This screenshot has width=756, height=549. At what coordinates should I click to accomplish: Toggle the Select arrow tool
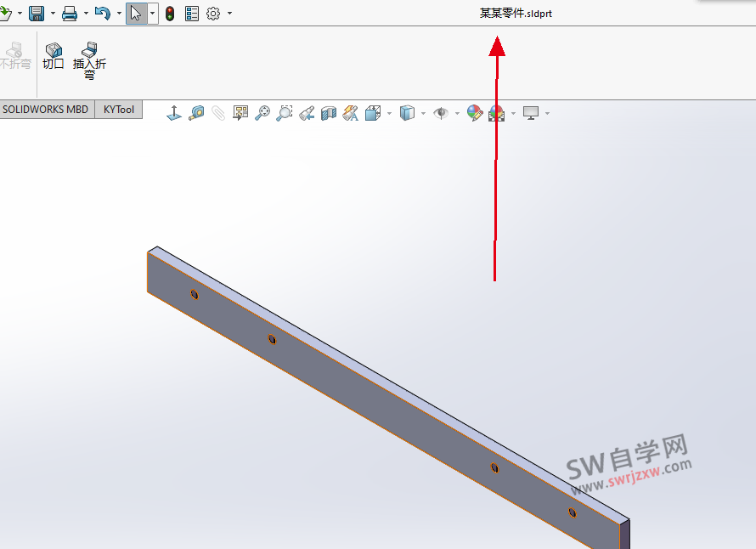click(x=136, y=13)
